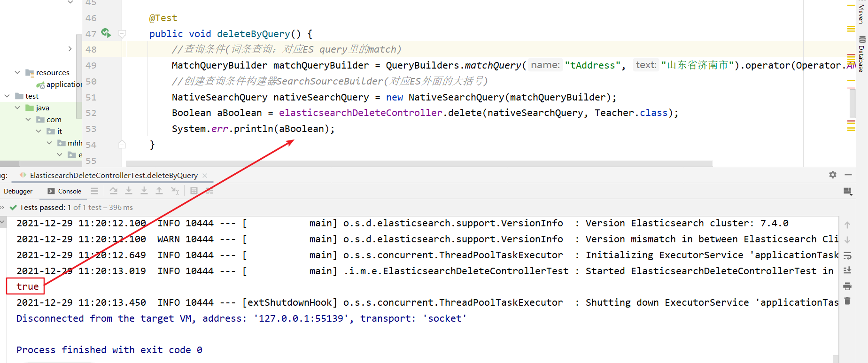Collapse the test folder node

tap(7, 96)
